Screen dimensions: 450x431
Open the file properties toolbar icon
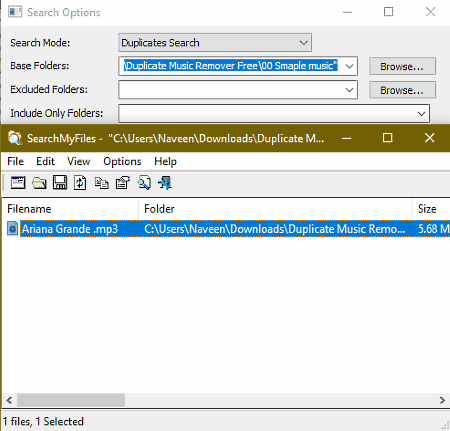pos(123,183)
